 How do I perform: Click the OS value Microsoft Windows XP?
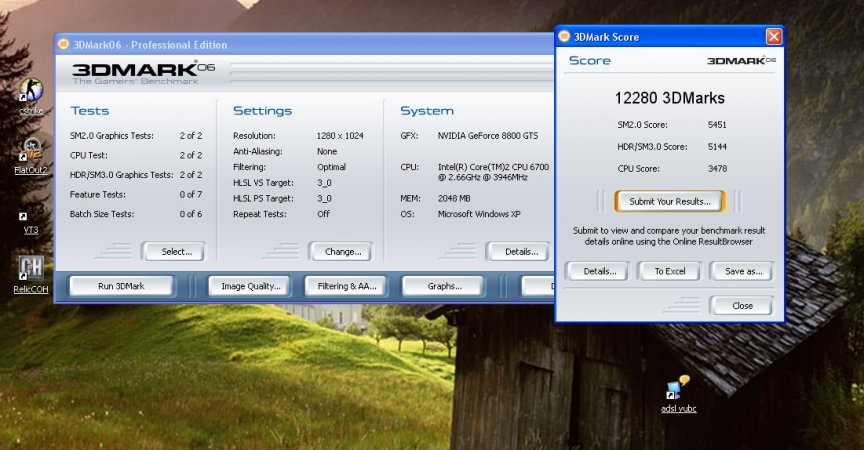479,214
